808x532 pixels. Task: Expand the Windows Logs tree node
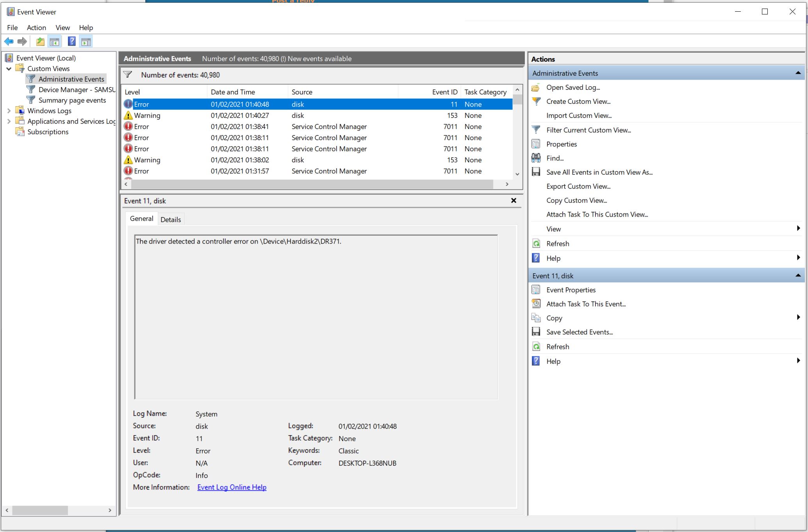pos(9,111)
